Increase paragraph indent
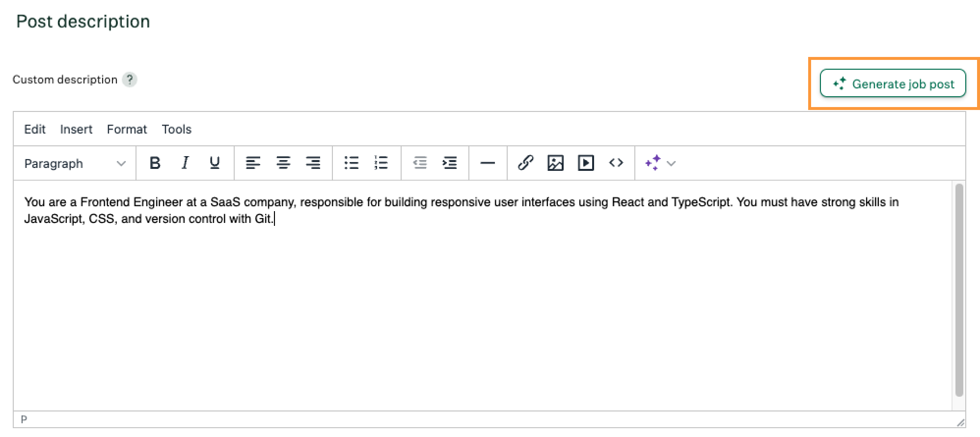 449,163
